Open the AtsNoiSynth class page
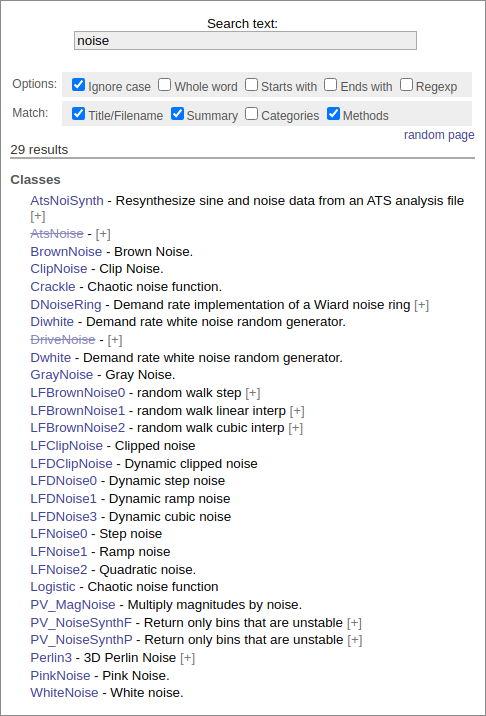 point(67,200)
